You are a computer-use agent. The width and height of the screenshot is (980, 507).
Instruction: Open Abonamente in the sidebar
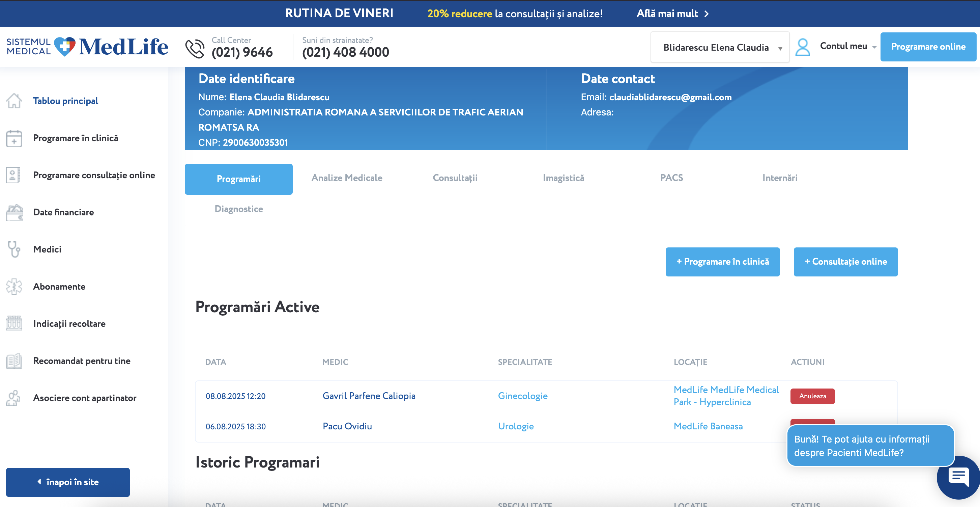coord(59,287)
